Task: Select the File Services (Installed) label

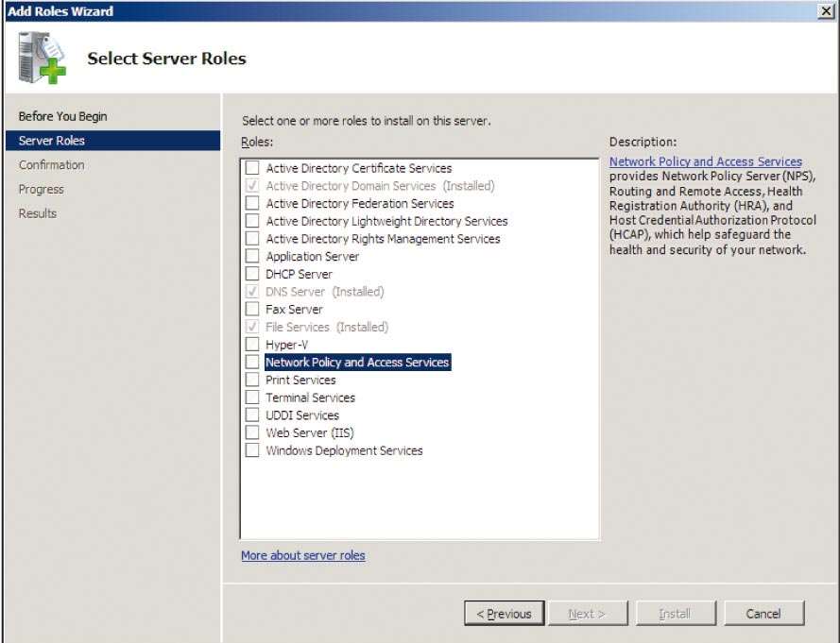Action: point(327,327)
